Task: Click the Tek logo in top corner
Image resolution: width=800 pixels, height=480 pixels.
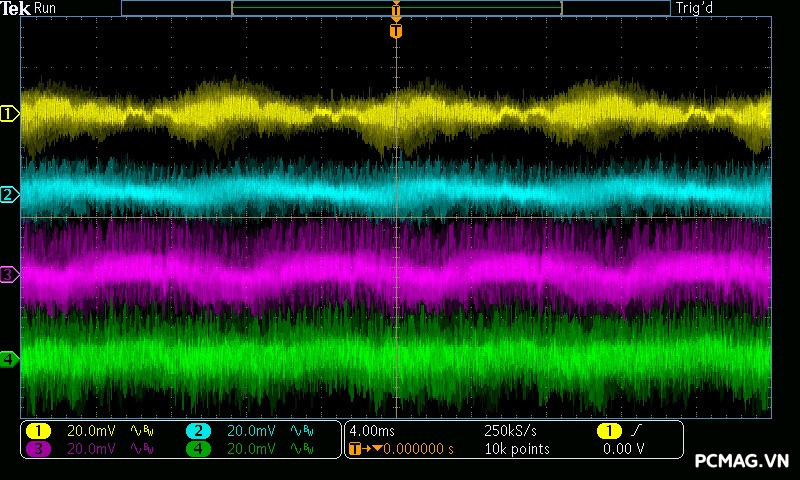Action: (17, 8)
